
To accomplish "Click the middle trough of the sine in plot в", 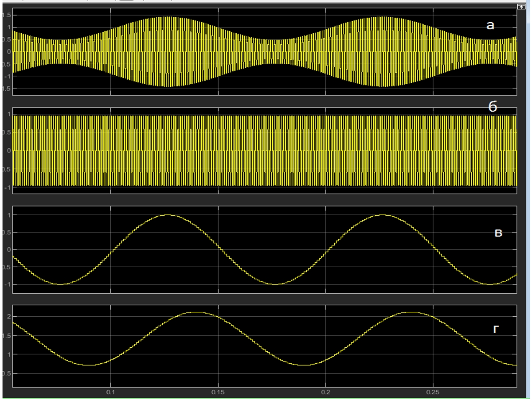I will point(275,284).
